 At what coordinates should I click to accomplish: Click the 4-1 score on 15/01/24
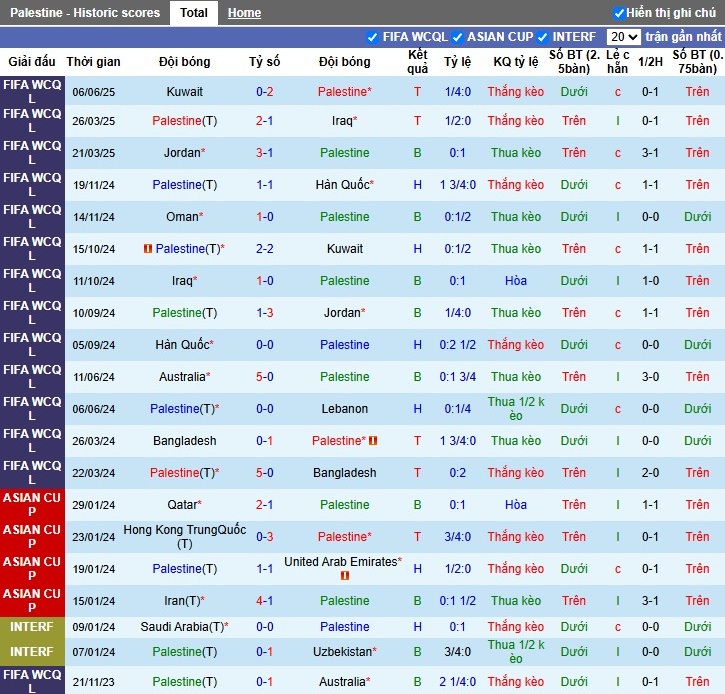pos(264,601)
